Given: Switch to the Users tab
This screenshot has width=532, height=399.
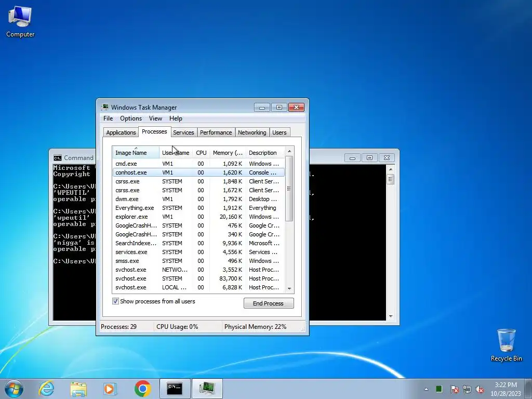Looking at the screenshot, I should pyautogui.click(x=279, y=132).
